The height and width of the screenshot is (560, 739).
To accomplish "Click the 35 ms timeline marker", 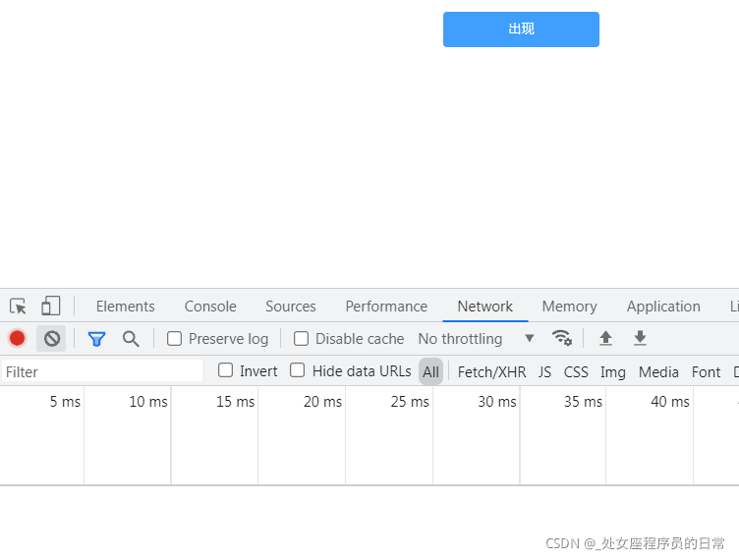I will [583, 402].
